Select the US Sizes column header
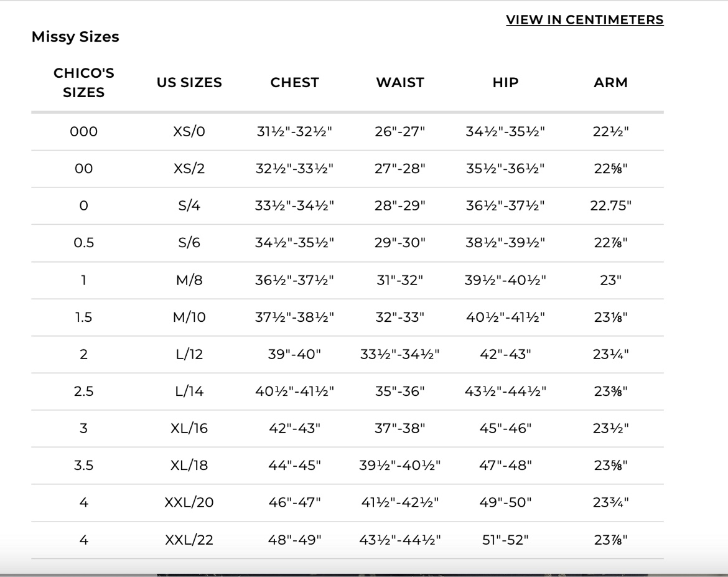The width and height of the screenshot is (728, 577). click(189, 82)
